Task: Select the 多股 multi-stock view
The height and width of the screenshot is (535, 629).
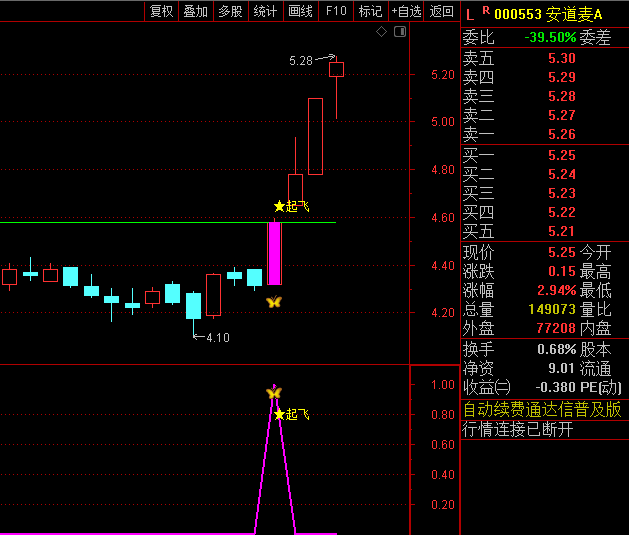Action: (x=231, y=11)
